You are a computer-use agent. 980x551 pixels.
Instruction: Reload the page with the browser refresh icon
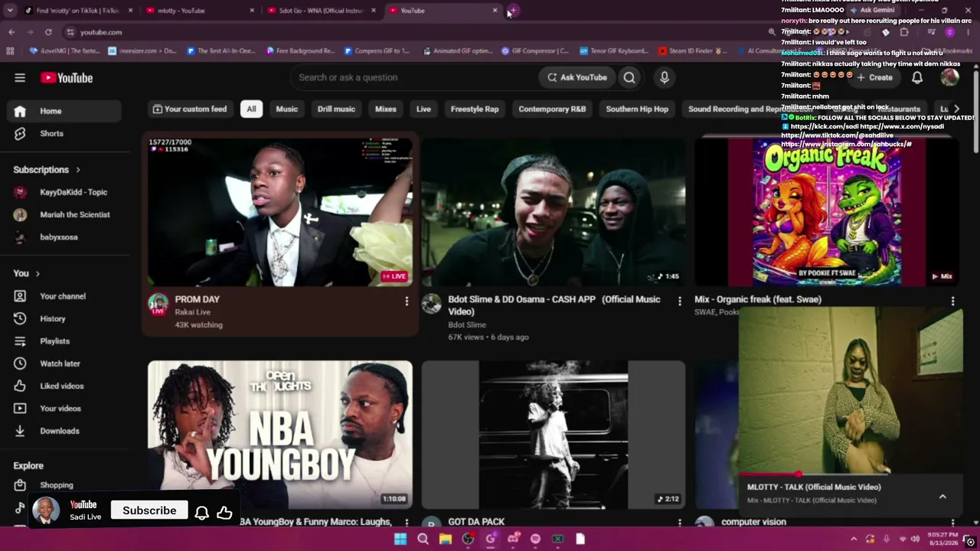(48, 32)
